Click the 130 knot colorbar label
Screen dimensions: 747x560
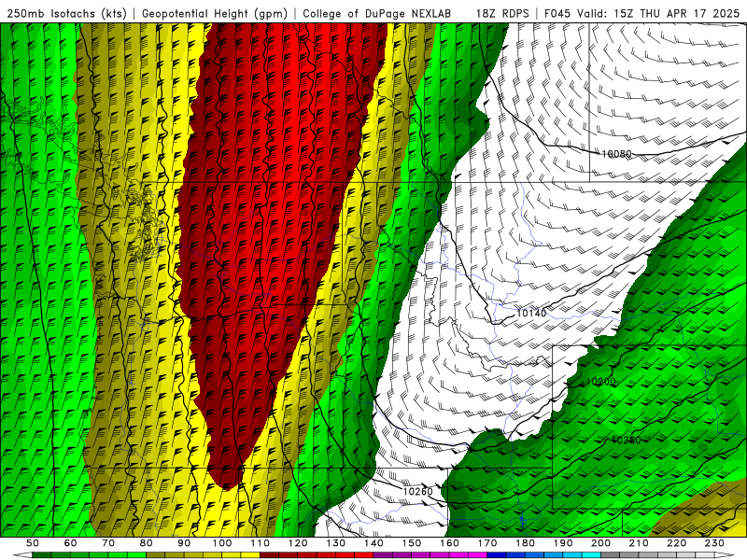[x=336, y=543]
